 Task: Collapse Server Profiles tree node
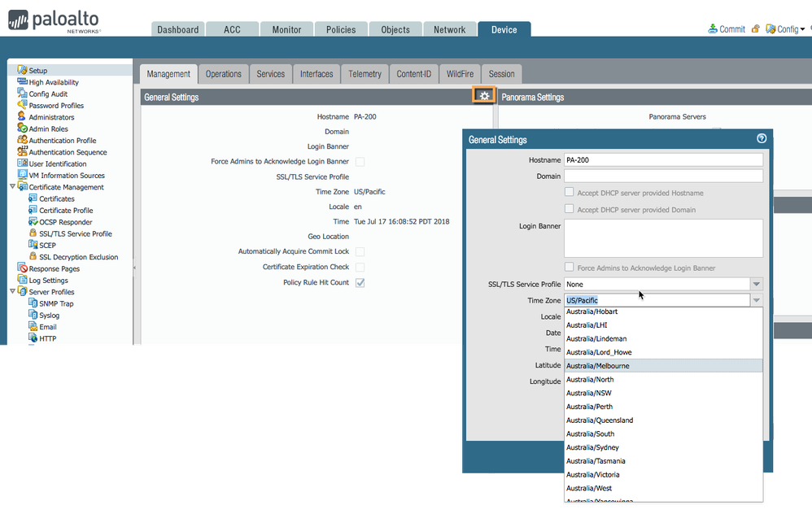[x=12, y=291]
